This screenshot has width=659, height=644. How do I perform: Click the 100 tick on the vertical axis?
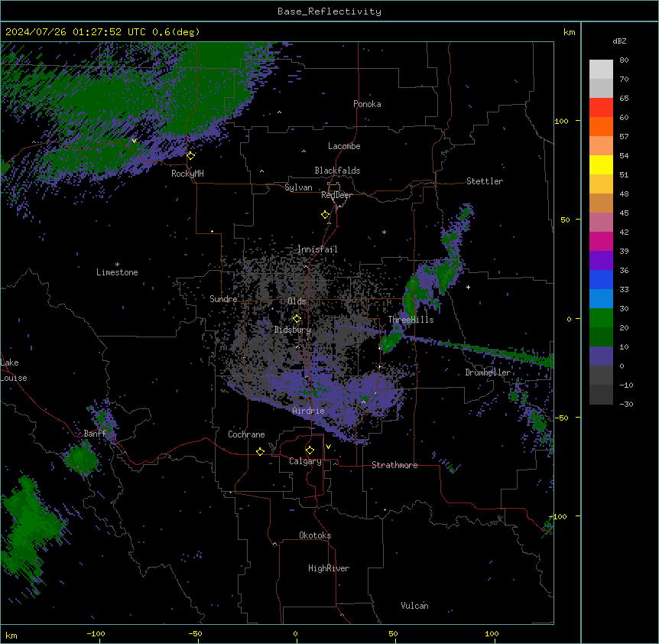[x=561, y=121]
